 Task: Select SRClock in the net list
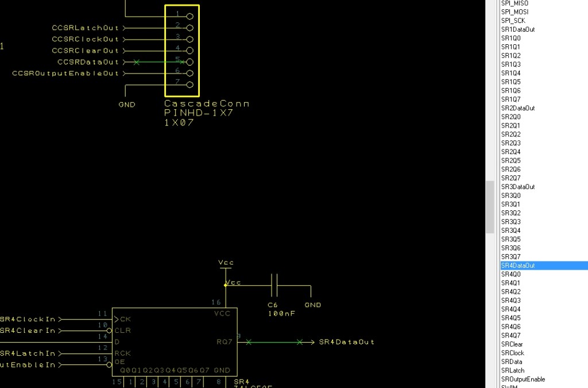tap(512, 353)
